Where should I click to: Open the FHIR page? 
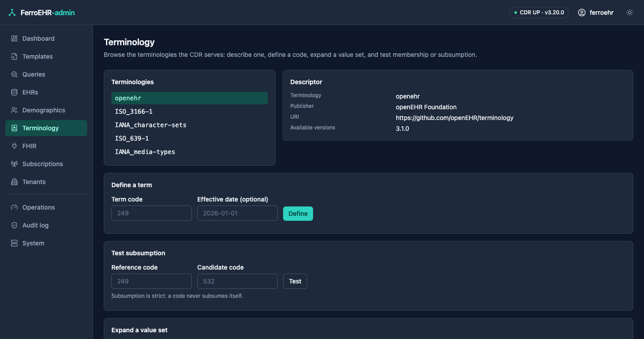tap(46, 146)
